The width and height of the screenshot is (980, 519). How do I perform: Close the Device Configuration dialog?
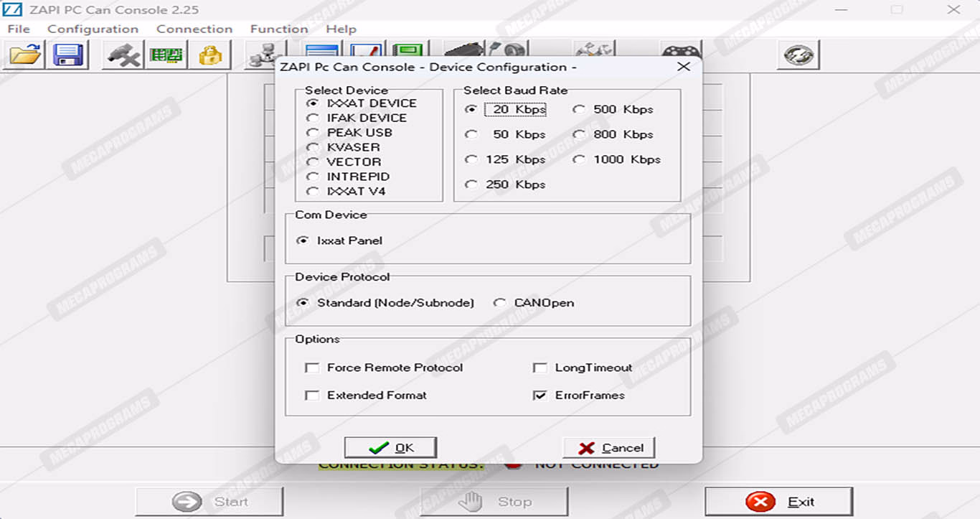(684, 67)
